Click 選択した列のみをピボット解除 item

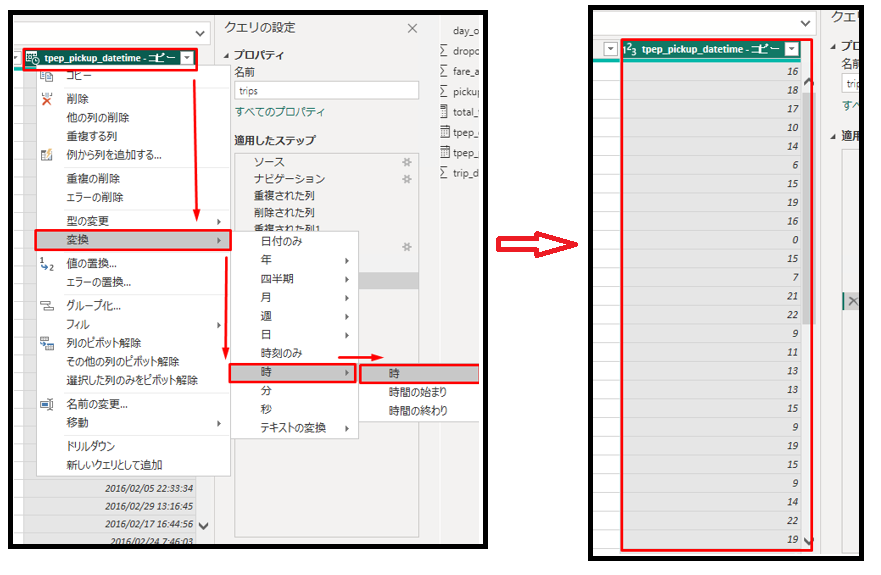[132, 381]
